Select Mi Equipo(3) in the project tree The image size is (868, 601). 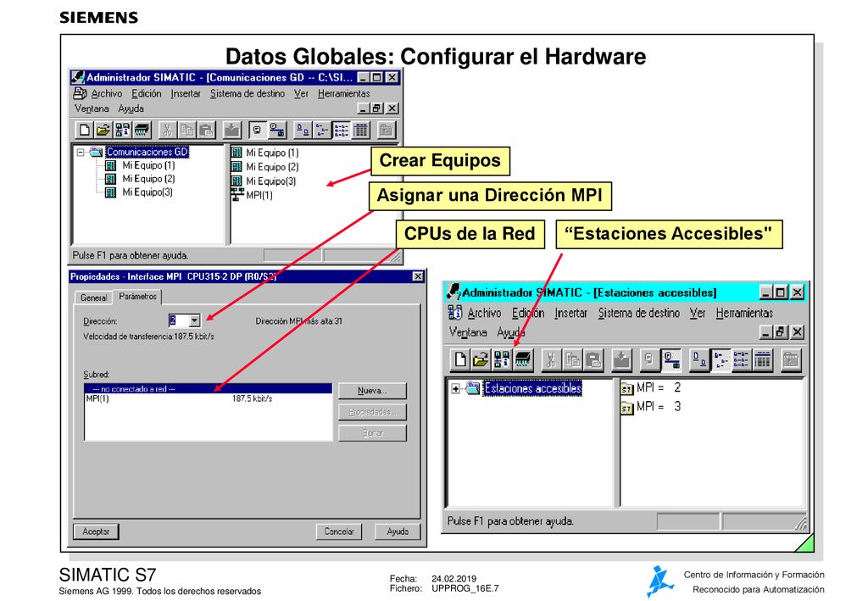pyautogui.click(x=147, y=192)
